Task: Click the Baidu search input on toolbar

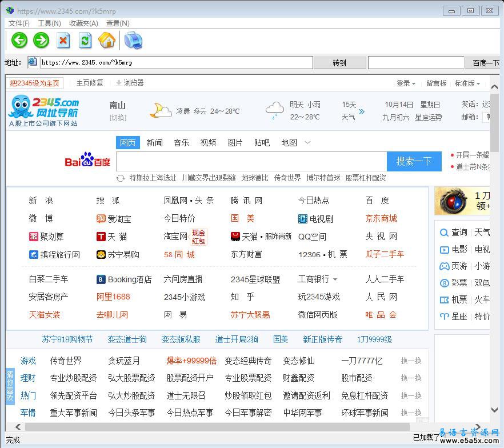Action: 416,63
